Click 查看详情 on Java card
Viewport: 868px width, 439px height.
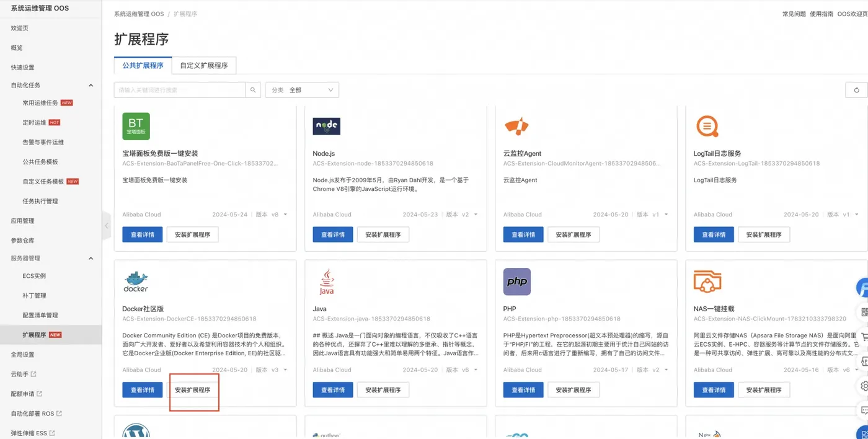[333, 390]
